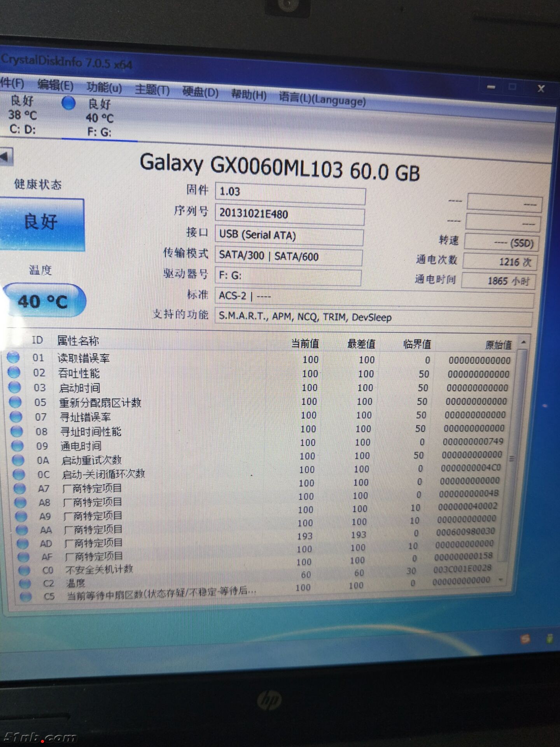Go to previous disk with left arrow

pyautogui.click(x=6, y=157)
